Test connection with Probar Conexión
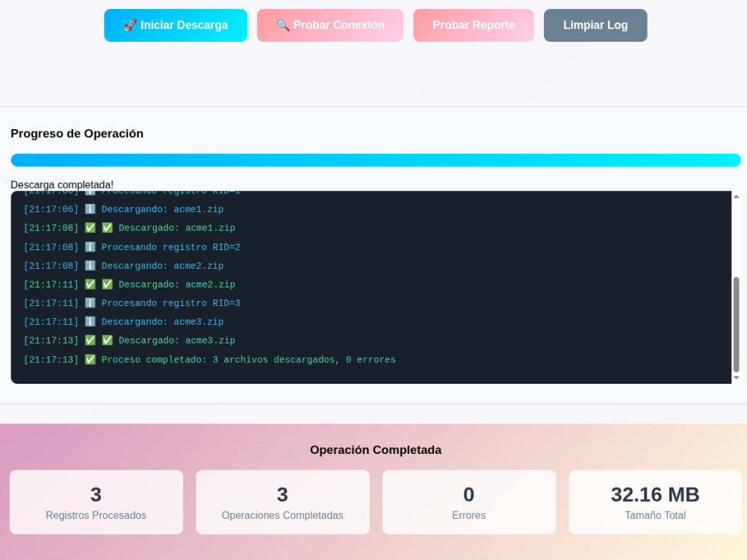 tap(330, 25)
